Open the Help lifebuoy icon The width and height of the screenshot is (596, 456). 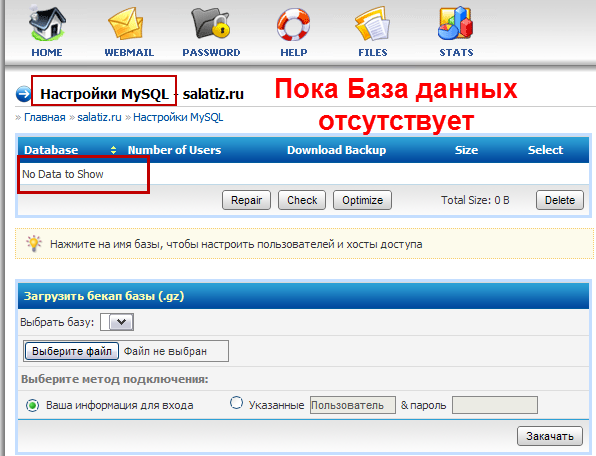coord(293,25)
